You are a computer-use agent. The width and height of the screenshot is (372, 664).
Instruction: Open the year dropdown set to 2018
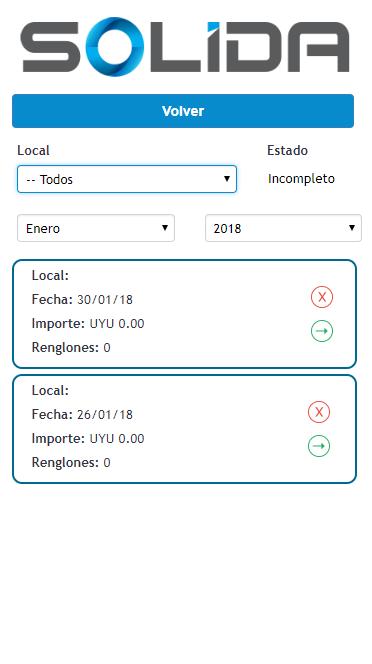[283, 228]
